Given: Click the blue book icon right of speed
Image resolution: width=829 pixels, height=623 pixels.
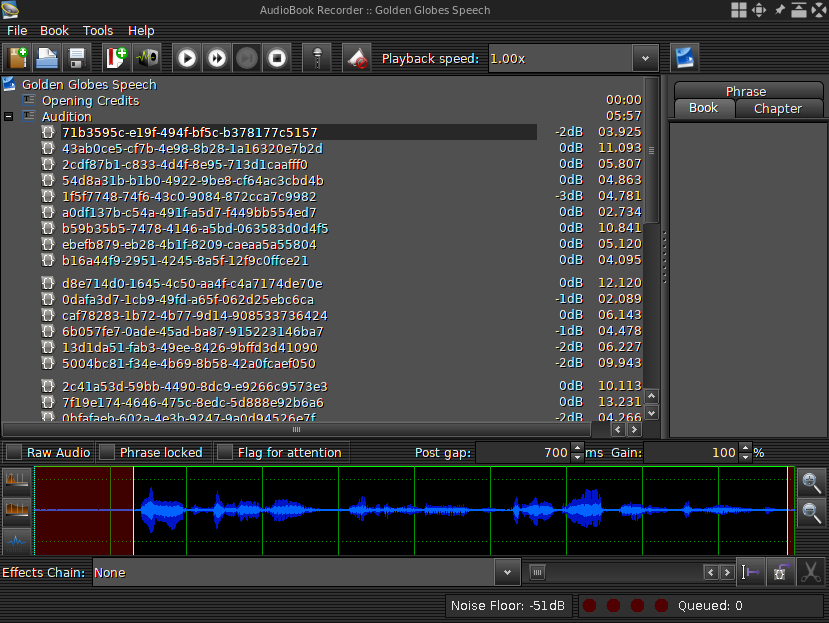Looking at the screenshot, I should 685,58.
